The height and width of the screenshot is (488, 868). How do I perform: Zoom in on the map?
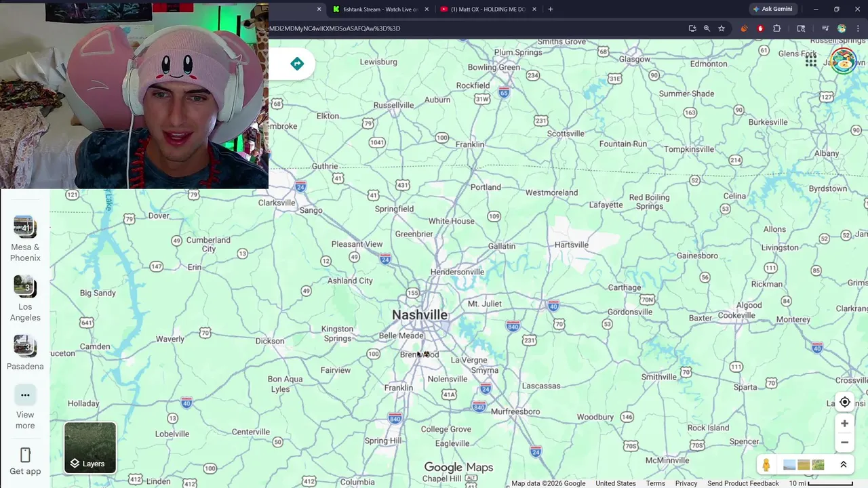coord(844,424)
